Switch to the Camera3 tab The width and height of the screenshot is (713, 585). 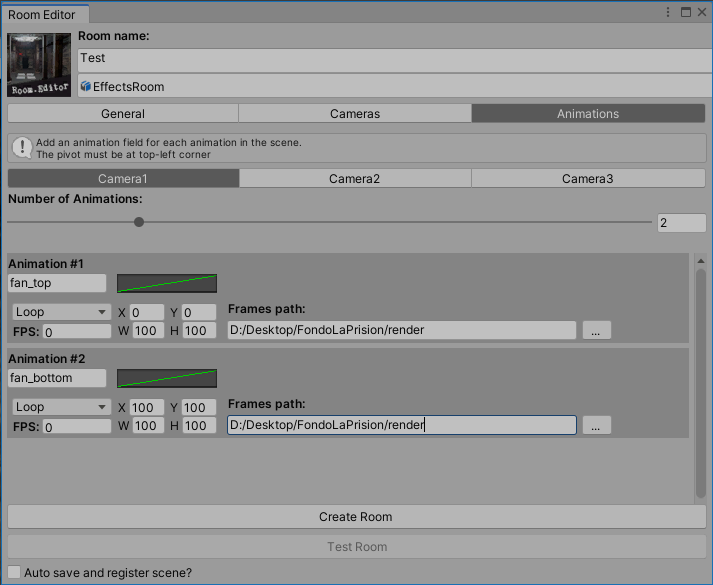click(x=588, y=179)
